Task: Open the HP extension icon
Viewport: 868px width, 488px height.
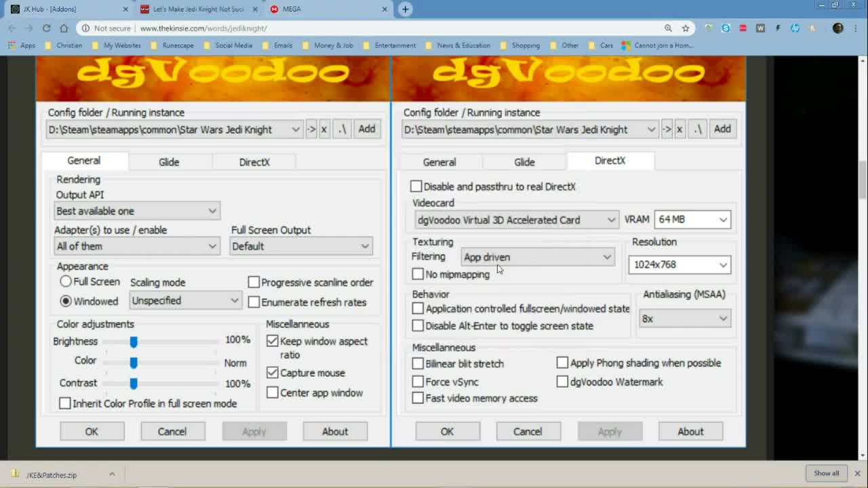Action: click(x=795, y=28)
